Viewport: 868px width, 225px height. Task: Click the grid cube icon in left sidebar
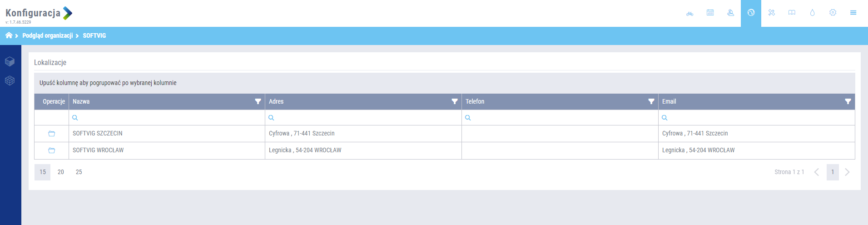10,80
